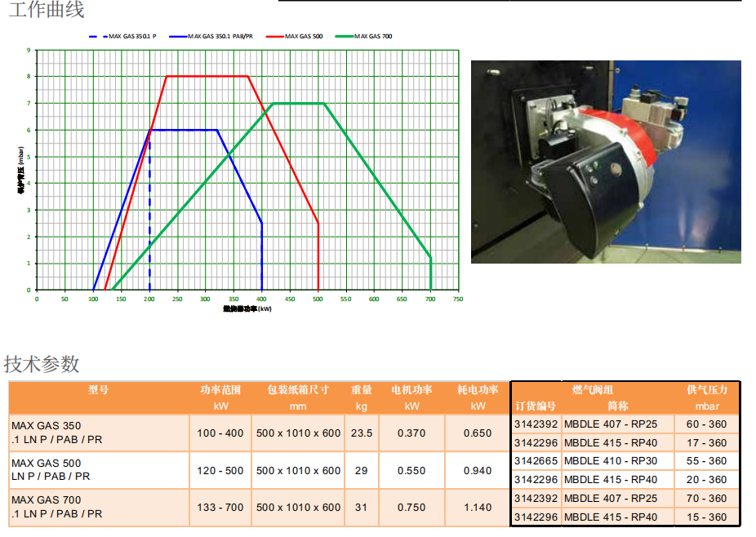756x537 pixels.
Task: Click the '20 - 360' supply pressure cell
Action: (x=707, y=480)
